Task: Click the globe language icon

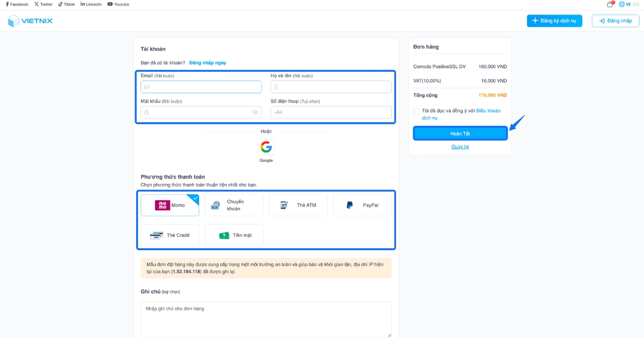Action: [621, 4]
